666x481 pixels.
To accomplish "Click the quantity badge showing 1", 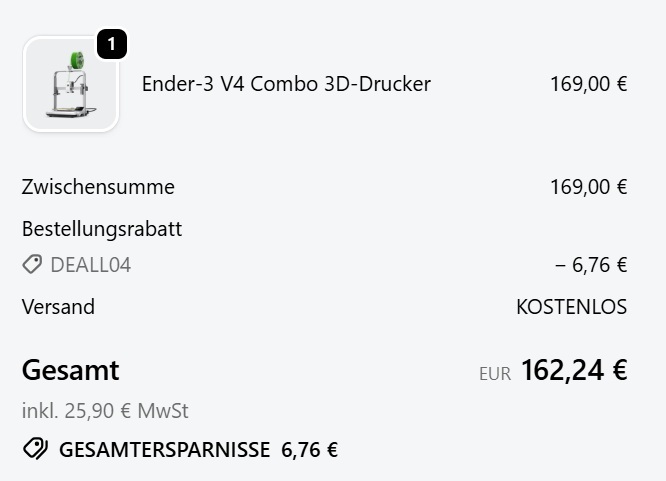I will point(111,45).
